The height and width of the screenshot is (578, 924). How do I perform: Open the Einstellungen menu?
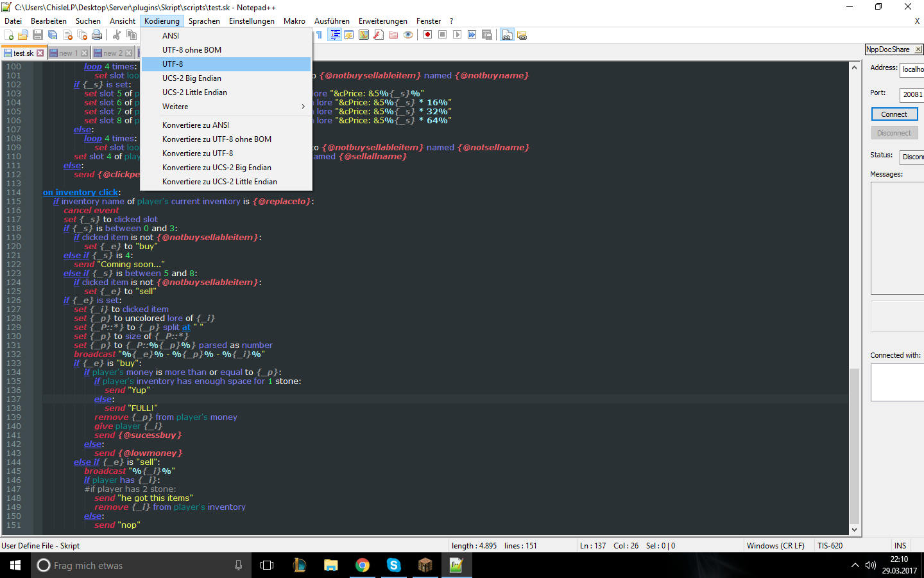coord(252,21)
